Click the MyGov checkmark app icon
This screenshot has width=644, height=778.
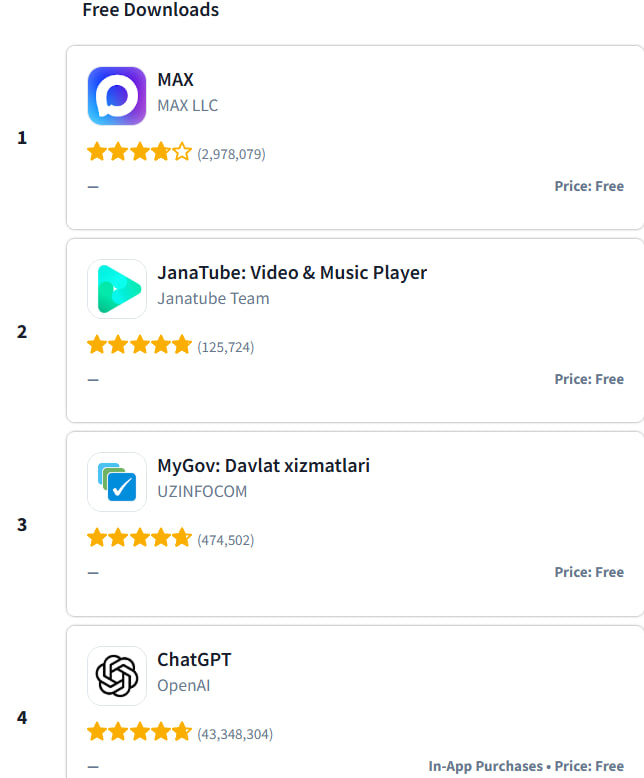pos(117,482)
